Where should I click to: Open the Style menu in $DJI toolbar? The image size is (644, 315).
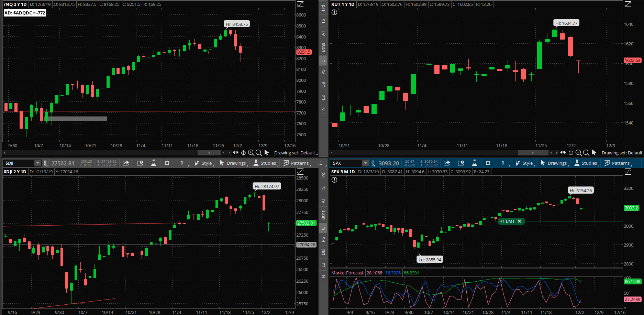pyautogui.click(x=204, y=163)
